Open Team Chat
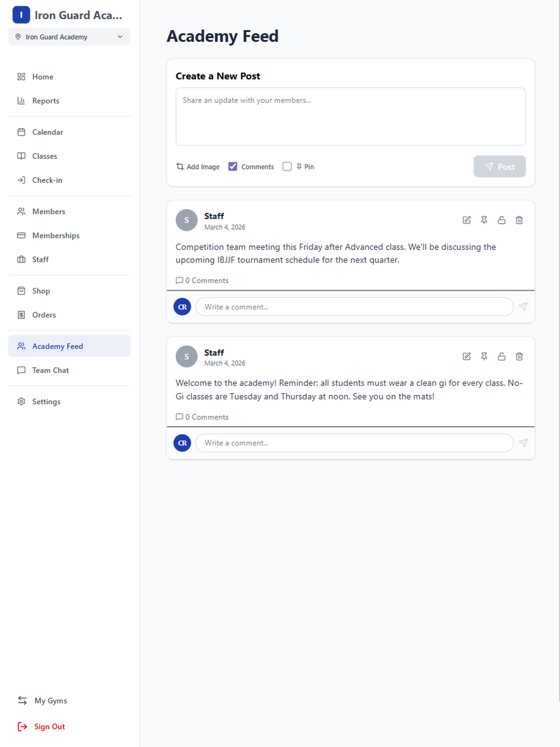 pyautogui.click(x=69, y=370)
